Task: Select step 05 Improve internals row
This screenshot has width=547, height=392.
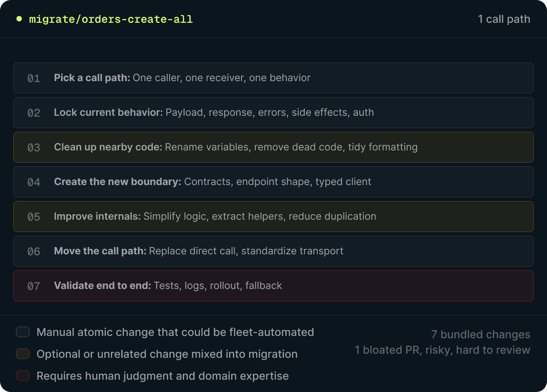Action: (273, 217)
